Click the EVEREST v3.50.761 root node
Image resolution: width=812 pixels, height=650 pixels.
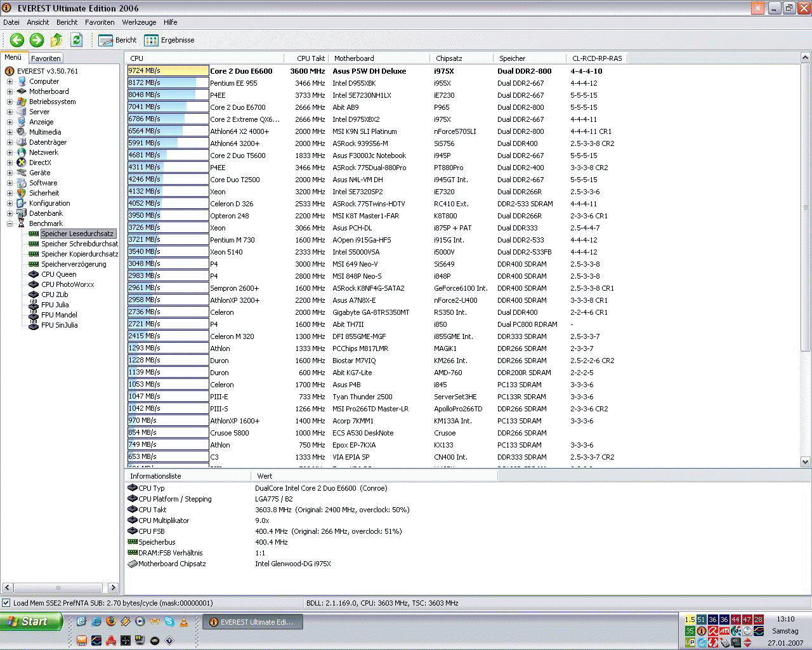(48, 71)
